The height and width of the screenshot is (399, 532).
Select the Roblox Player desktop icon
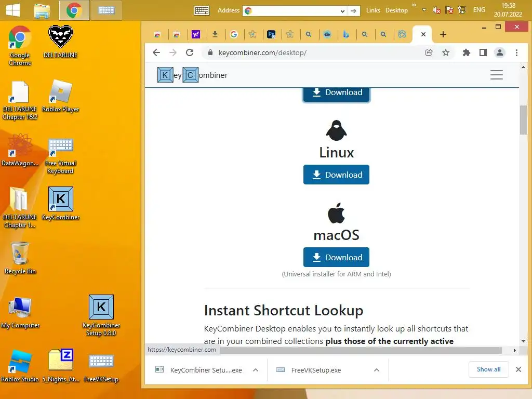60,96
